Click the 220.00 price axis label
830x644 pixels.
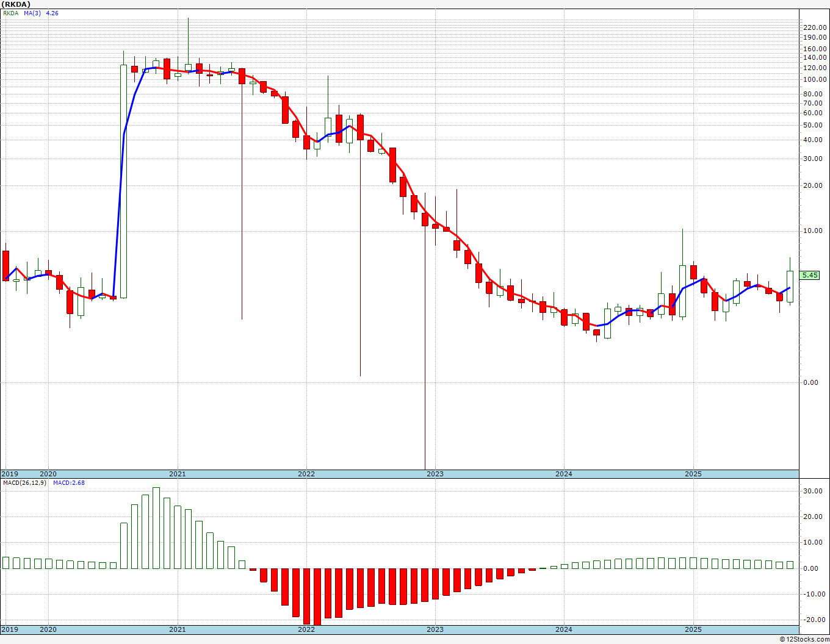tap(815, 27)
